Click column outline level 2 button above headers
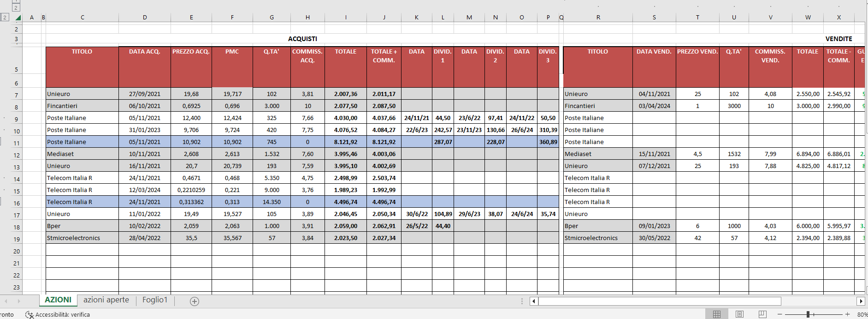868x319 pixels. [x=16, y=7]
